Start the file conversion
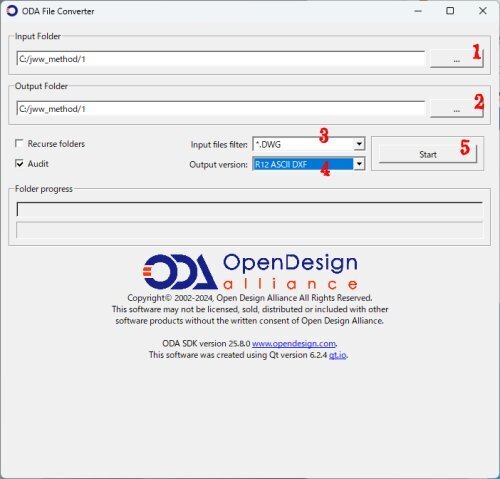500x479 pixels. 428,154
